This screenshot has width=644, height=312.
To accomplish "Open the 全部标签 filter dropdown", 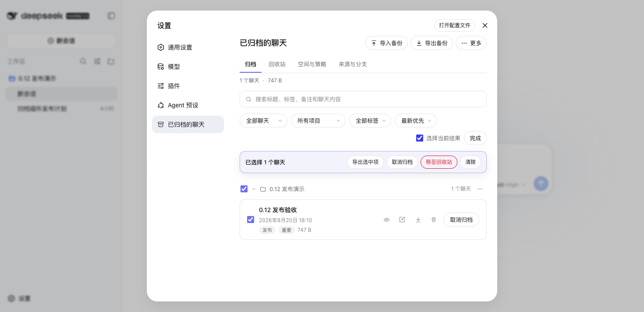I will click(370, 121).
